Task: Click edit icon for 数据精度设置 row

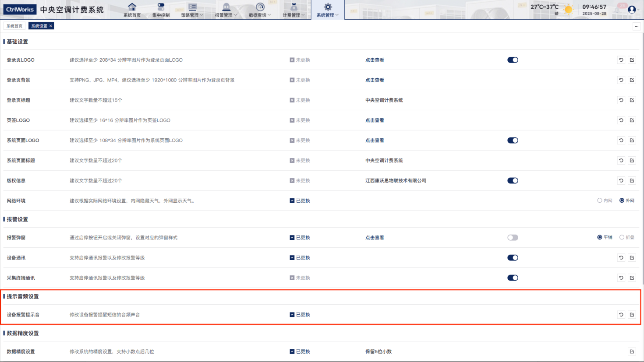Action: click(632, 351)
